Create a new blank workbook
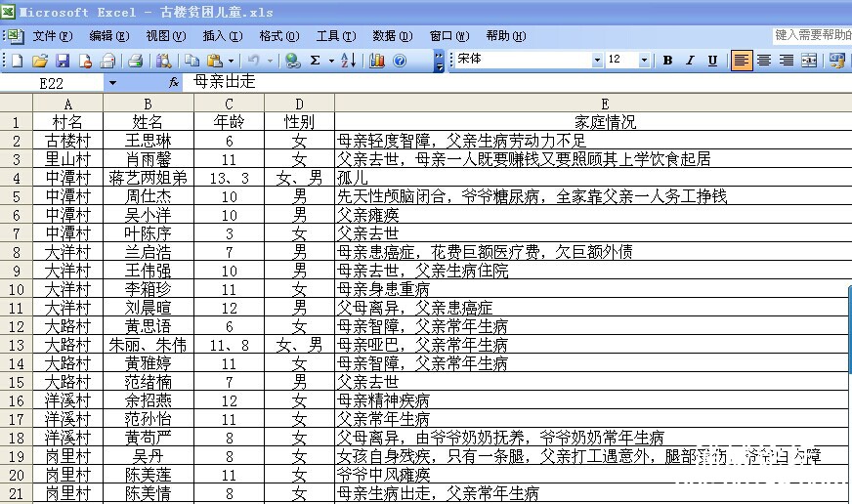 tap(18, 61)
